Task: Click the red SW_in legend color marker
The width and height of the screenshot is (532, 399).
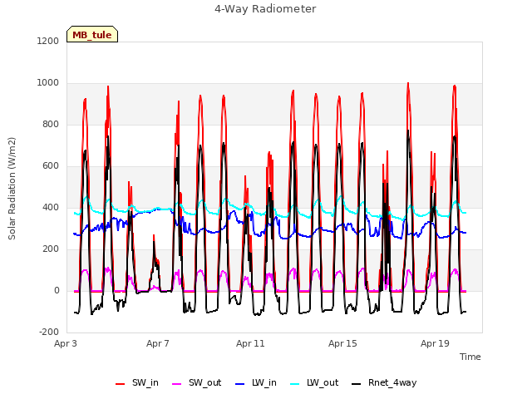Action: click(120, 384)
